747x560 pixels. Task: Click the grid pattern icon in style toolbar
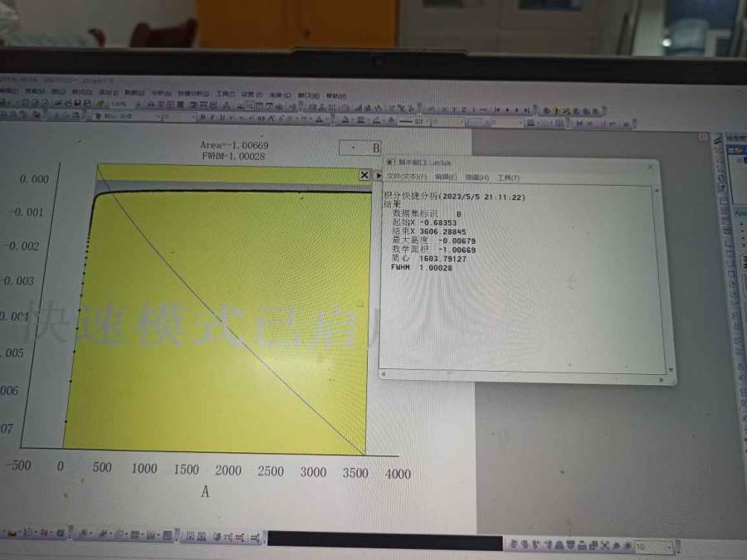560,124
